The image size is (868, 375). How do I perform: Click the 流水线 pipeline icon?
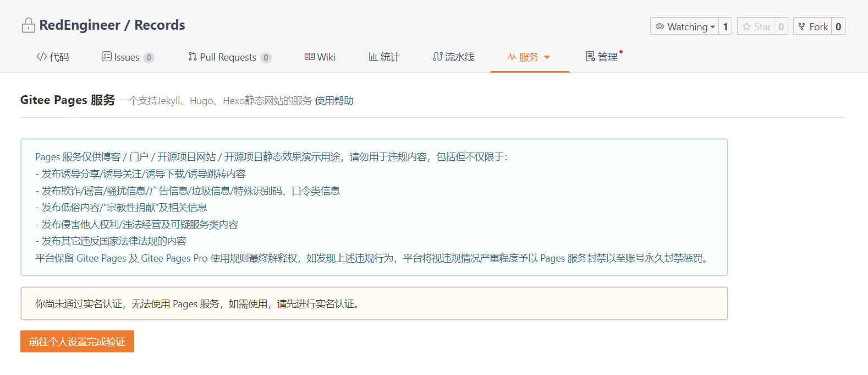[438, 57]
